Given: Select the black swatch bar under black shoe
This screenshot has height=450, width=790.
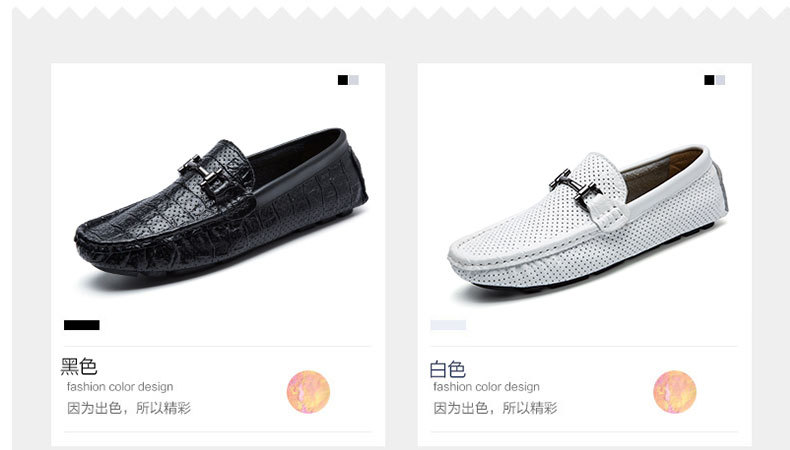Looking at the screenshot, I should [x=82, y=325].
